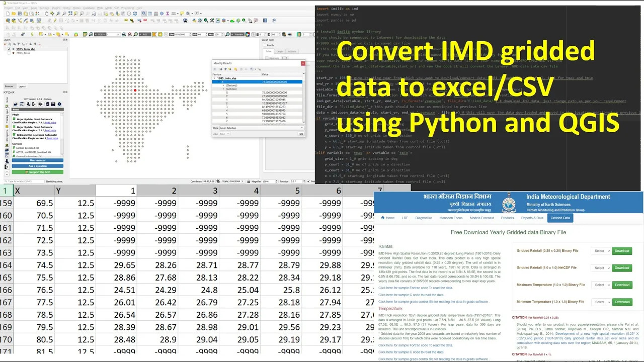Image resolution: width=644 pixels, height=362 pixels.
Task: Click the Open Project folder icon
Action: [x=14, y=14]
